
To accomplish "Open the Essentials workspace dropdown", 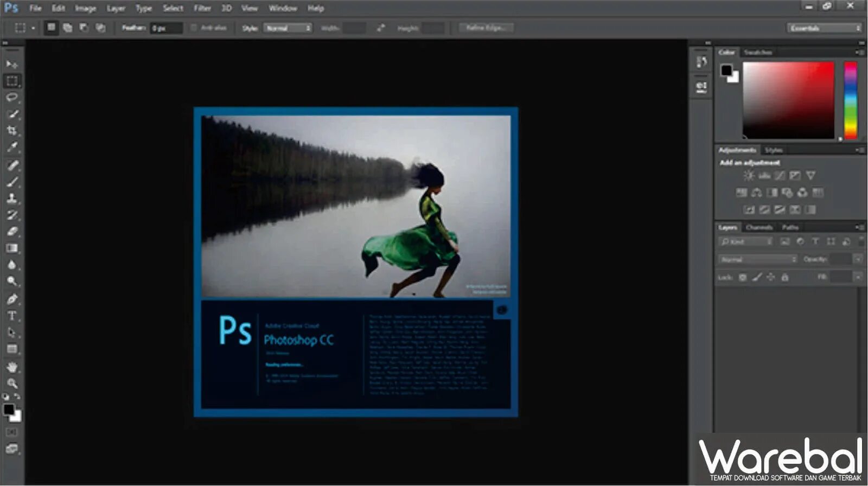I will coord(824,28).
